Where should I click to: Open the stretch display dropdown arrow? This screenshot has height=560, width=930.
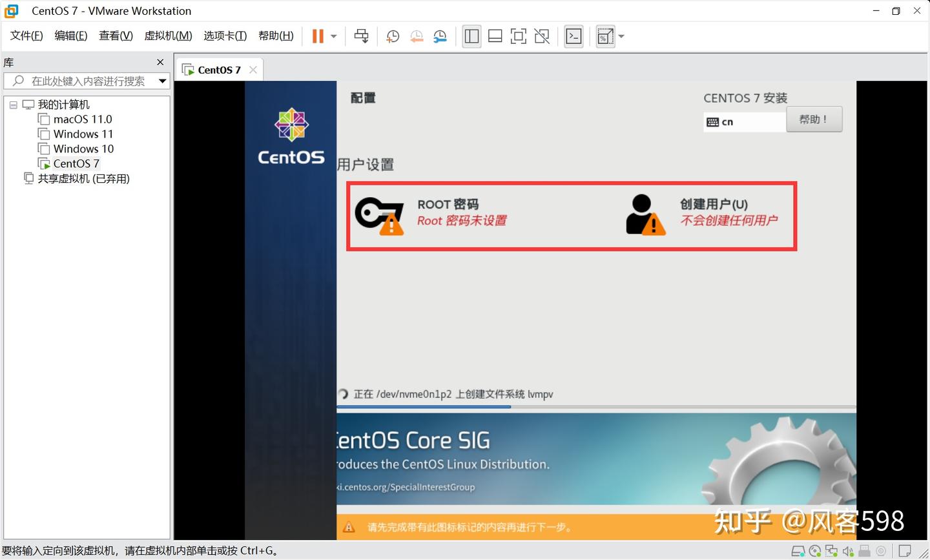click(x=621, y=36)
